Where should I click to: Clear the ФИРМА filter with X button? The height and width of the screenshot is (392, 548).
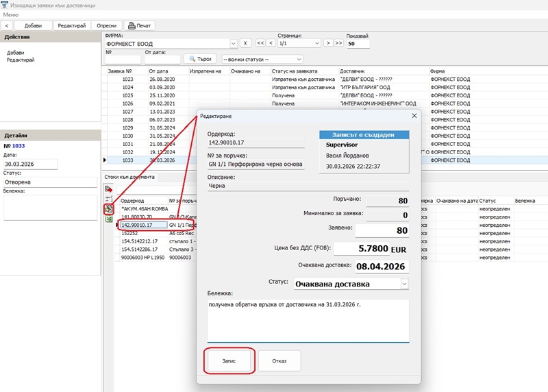245,43
